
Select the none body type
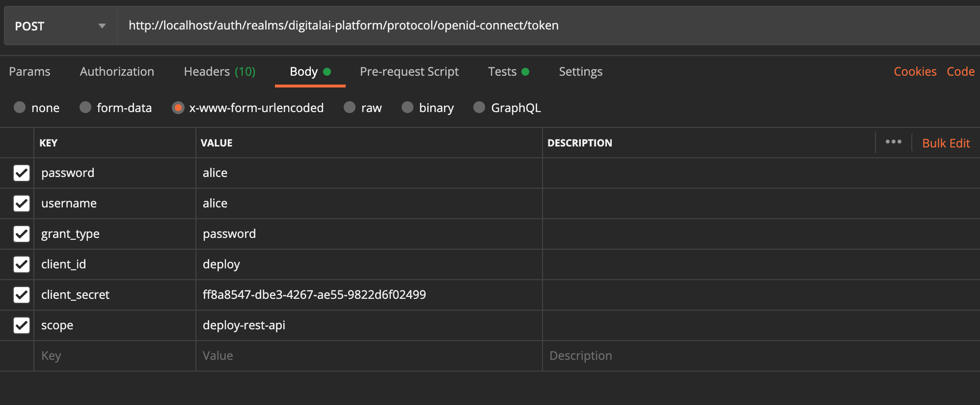20,107
